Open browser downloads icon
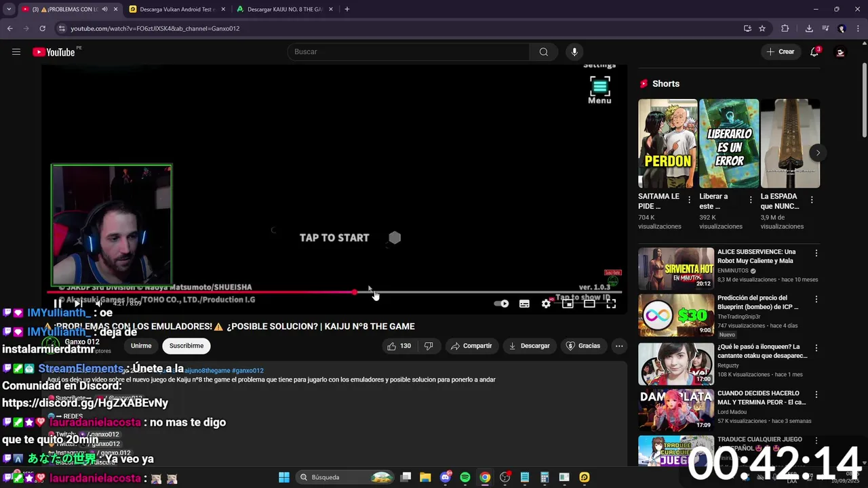Screen dimensions: 868x488 tap(809, 28)
